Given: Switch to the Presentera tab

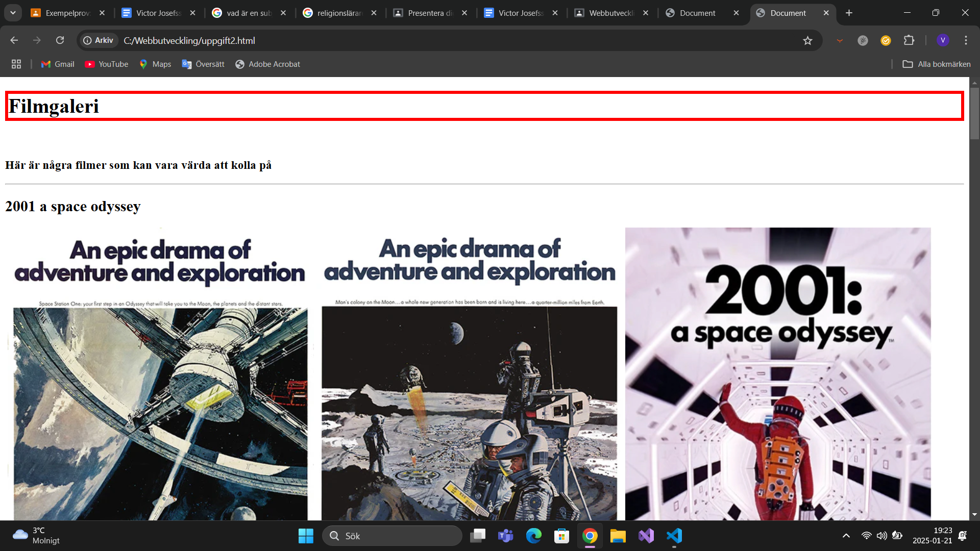Looking at the screenshot, I should (430, 13).
